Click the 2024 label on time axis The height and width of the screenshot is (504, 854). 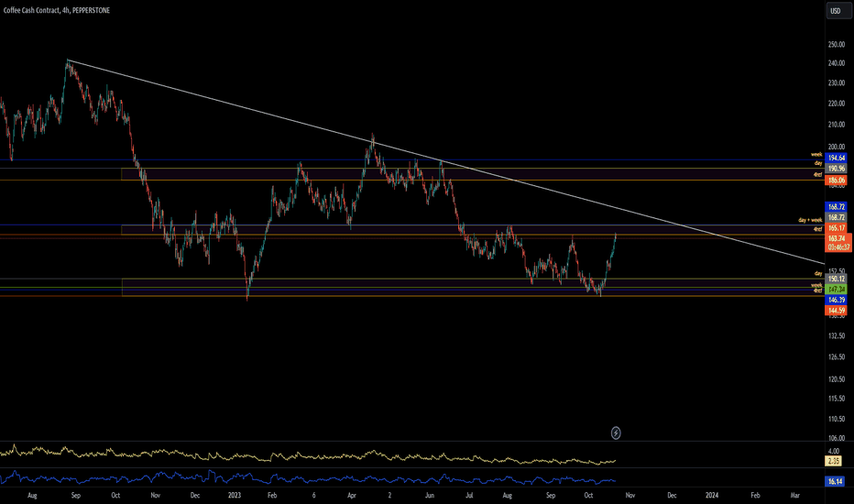712,495
